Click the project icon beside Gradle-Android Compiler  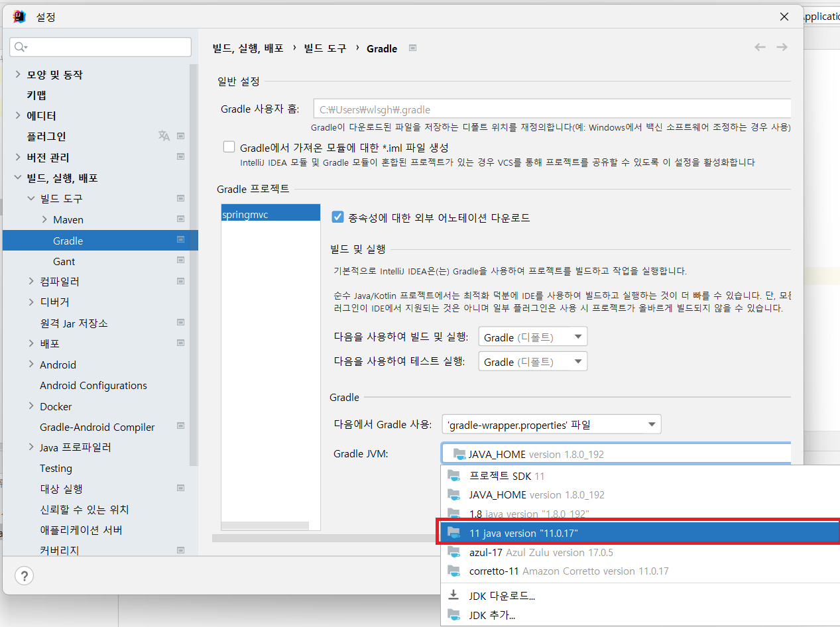(180, 427)
